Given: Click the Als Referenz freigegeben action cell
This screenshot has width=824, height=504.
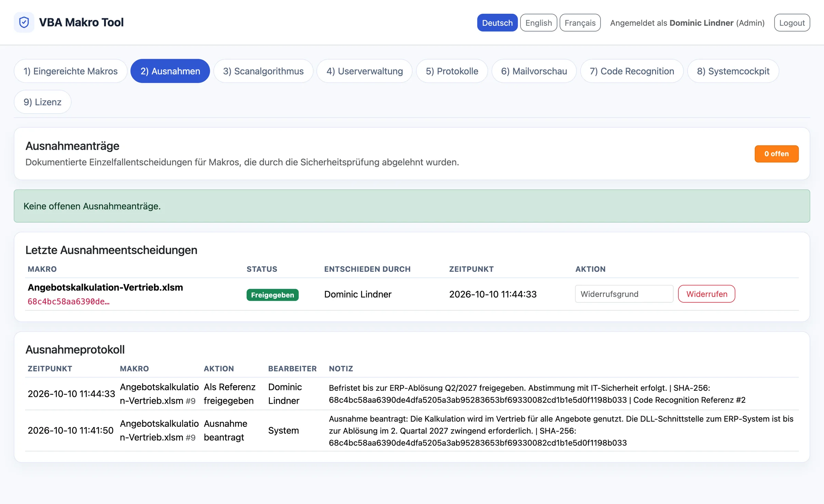Looking at the screenshot, I should pyautogui.click(x=229, y=394).
